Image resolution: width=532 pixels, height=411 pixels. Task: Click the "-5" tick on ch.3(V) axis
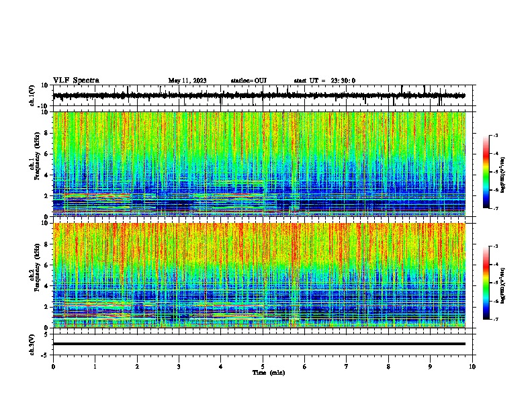pos(46,355)
